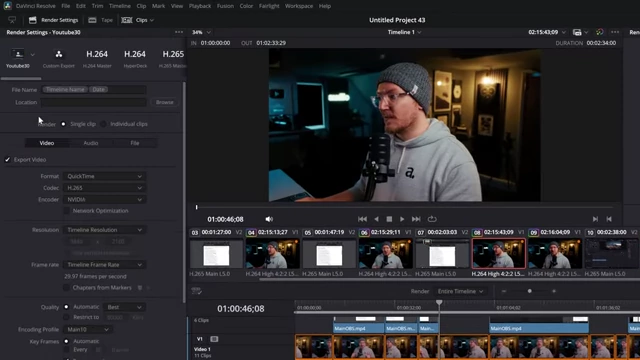Open the Fairlight menu
Screen dimensions: 640x360
269,6
